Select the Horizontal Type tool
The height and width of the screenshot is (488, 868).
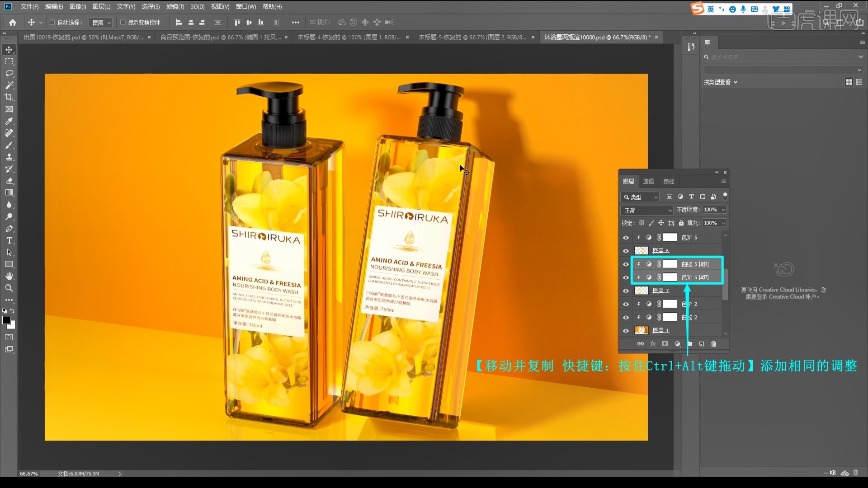9,240
